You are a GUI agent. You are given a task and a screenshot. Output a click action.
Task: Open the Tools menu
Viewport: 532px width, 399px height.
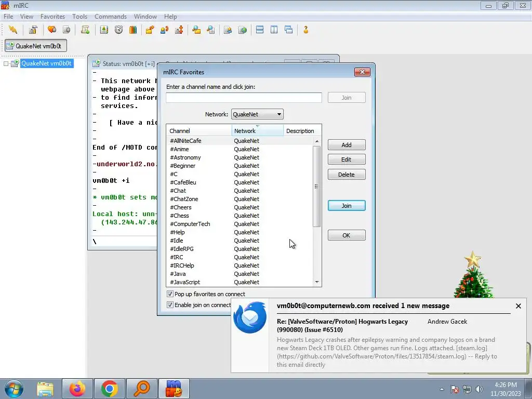point(79,16)
